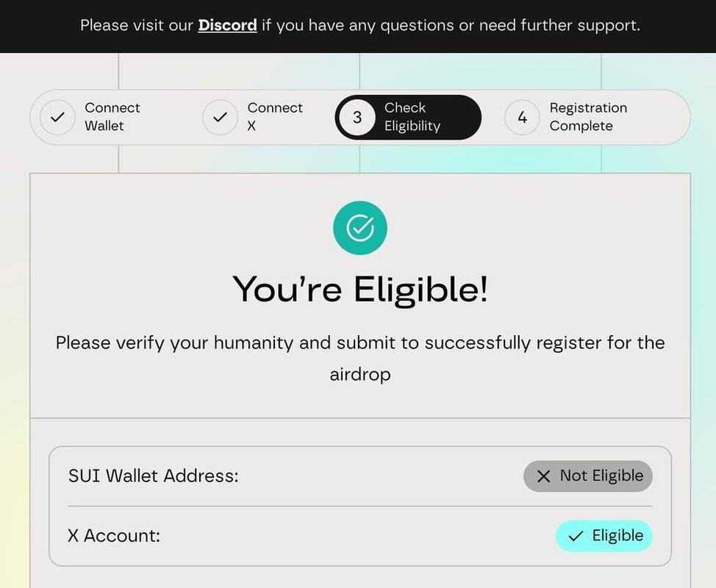Go to the Connect Wallet step label
Screen dimensions: 716x588
click(x=112, y=117)
